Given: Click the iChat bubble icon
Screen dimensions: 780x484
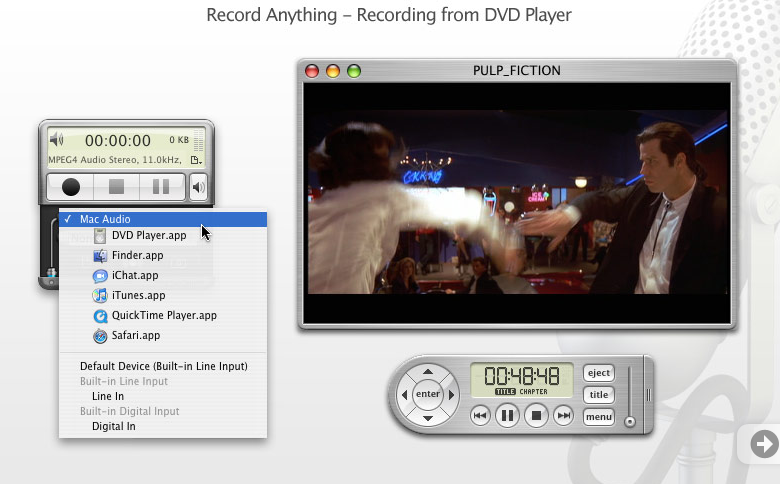Looking at the screenshot, I should pos(100,276).
